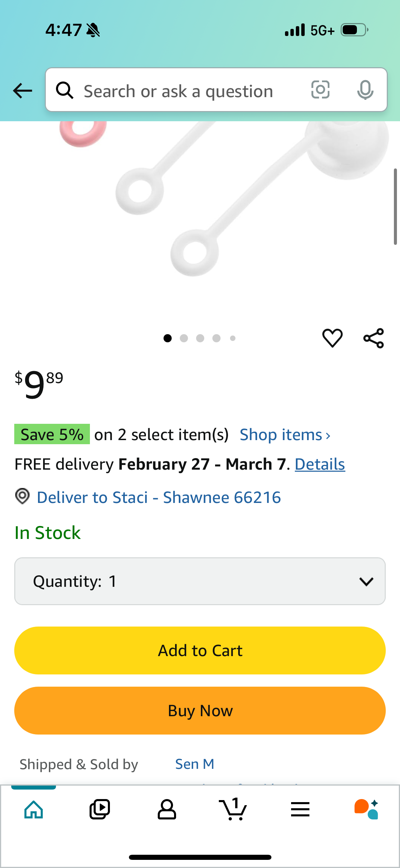400x868 pixels.
Task: Go back using the back arrow
Action: click(x=22, y=90)
